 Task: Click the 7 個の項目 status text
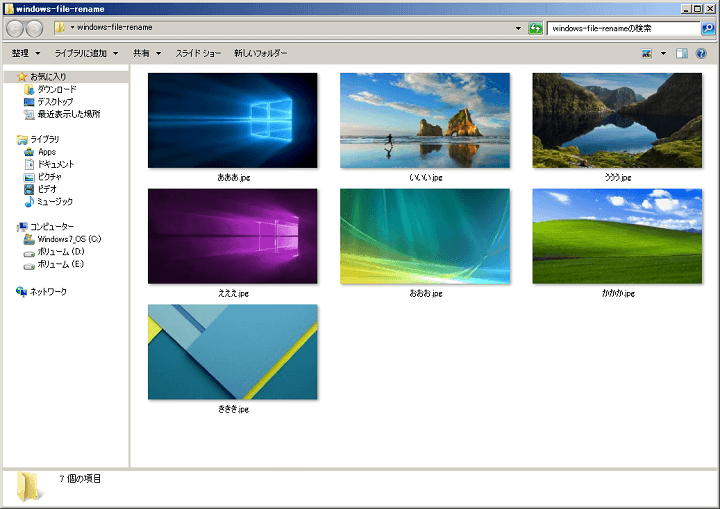click(80, 479)
